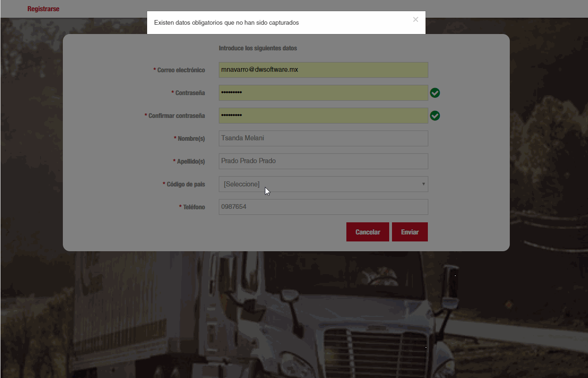The height and width of the screenshot is (378, 588).
Task: Click the Teléfono field showing 0987654
Action: tap(323, 207)
